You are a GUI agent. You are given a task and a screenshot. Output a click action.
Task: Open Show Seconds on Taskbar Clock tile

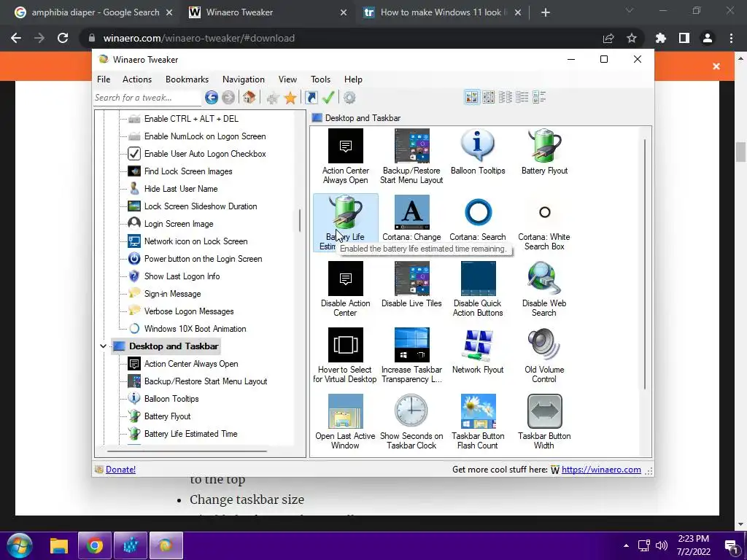click(x=411, y=422)
